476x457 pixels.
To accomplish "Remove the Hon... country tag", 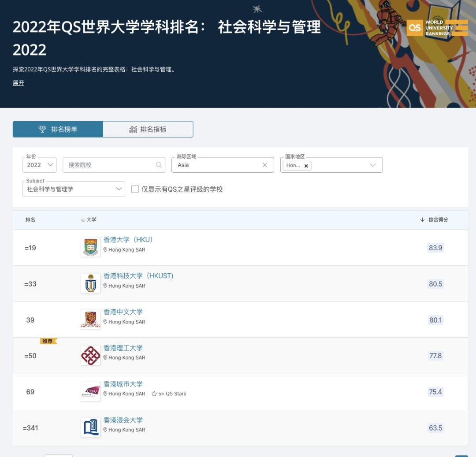I will [306, 166].
